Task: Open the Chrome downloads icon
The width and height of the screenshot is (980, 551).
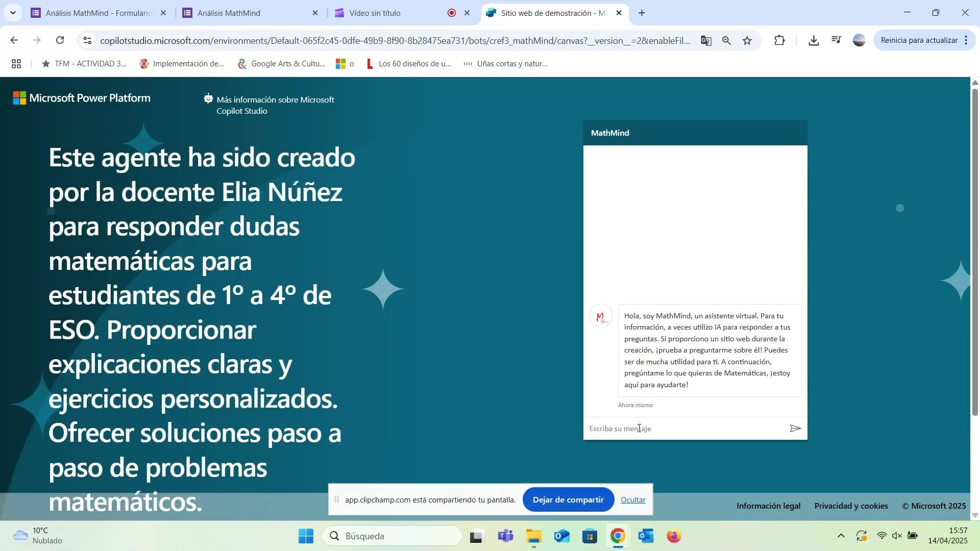Action: pos(814,41)
